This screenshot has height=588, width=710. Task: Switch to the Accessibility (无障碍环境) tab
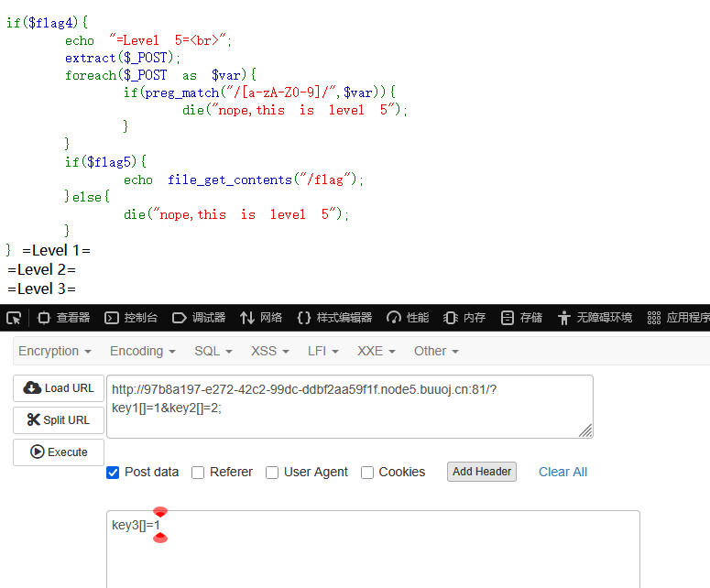click(x=595, y=318)
